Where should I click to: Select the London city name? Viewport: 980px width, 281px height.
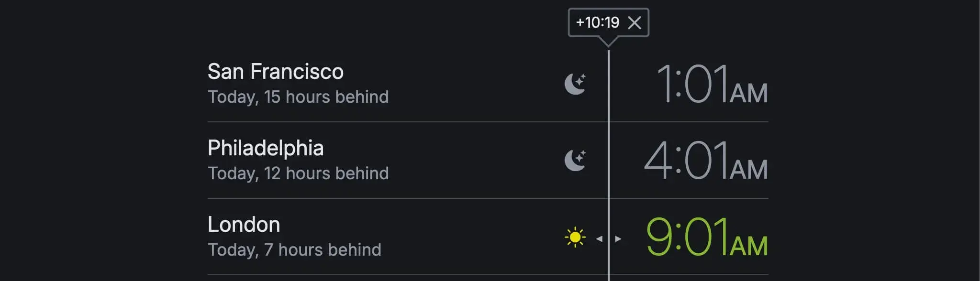(244, 225)
